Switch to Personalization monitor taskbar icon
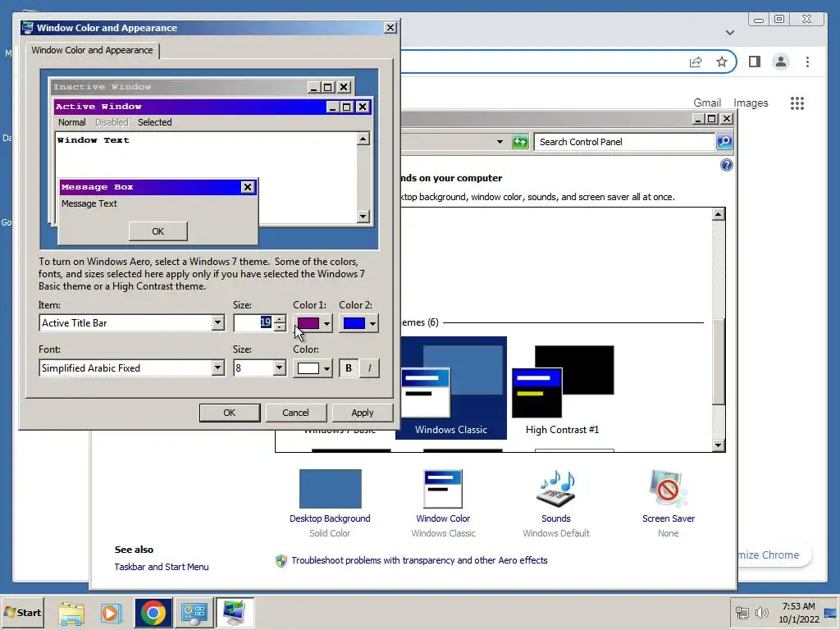Screen dimensions: 840x630 point(235,613)
